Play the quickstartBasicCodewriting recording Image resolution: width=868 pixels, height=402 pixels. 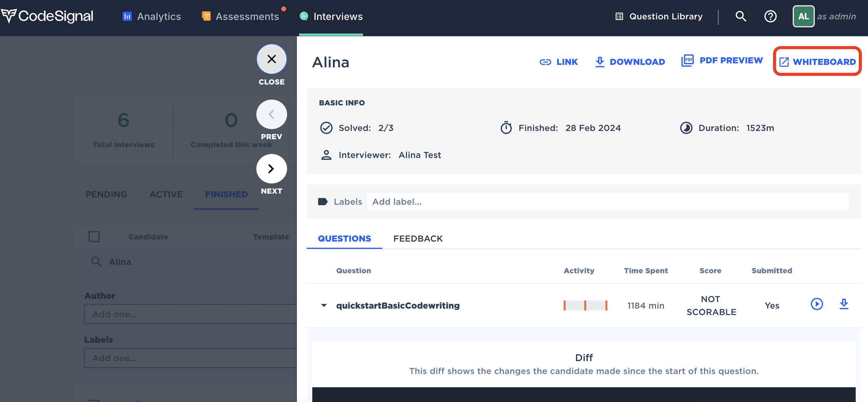tap(817, 304)
